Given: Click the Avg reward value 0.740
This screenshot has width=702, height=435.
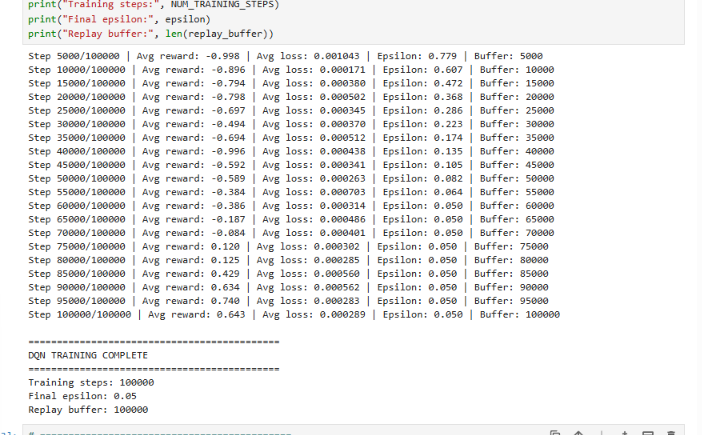Looking at the screenshot, I should pos(225,301).
